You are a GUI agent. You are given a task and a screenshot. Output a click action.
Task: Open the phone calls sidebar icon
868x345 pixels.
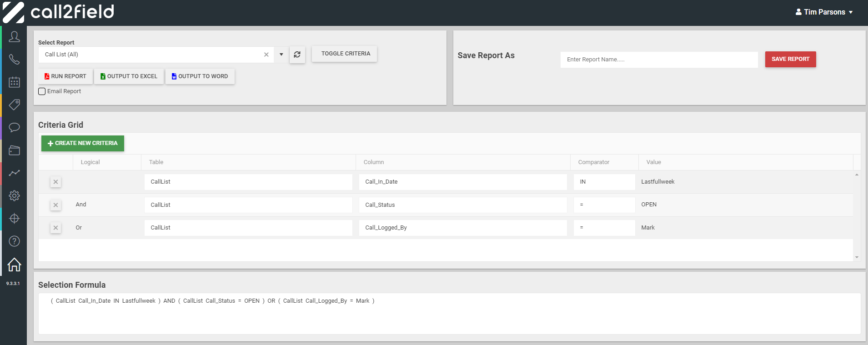pyautogui.click(x=14, y=60)
